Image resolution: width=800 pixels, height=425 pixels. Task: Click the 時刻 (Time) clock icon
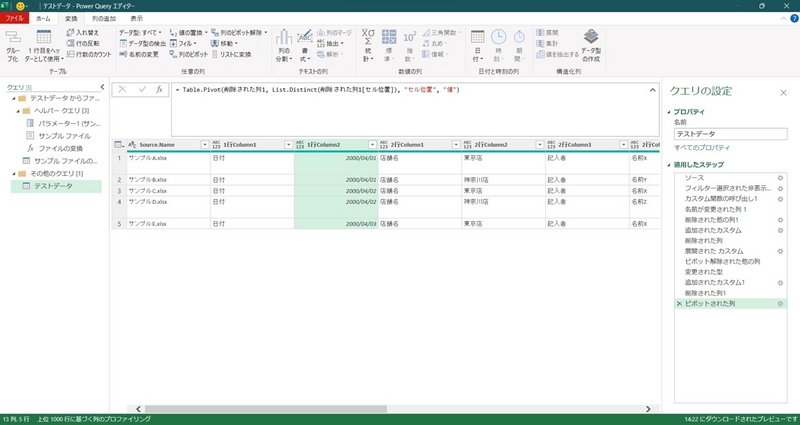coord(498,37)
